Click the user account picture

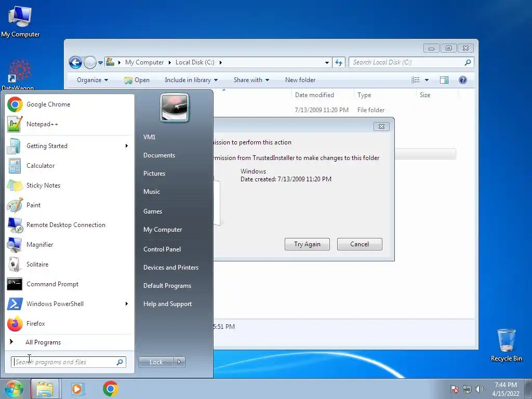175,108
